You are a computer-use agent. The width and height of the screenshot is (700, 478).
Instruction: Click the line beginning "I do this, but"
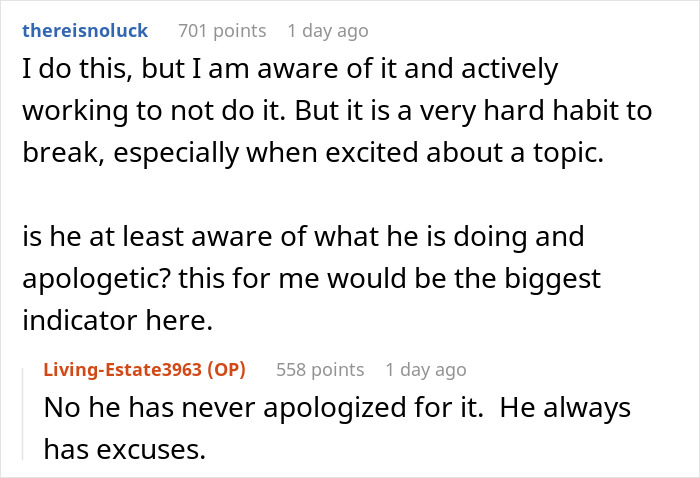coord(290,71)
